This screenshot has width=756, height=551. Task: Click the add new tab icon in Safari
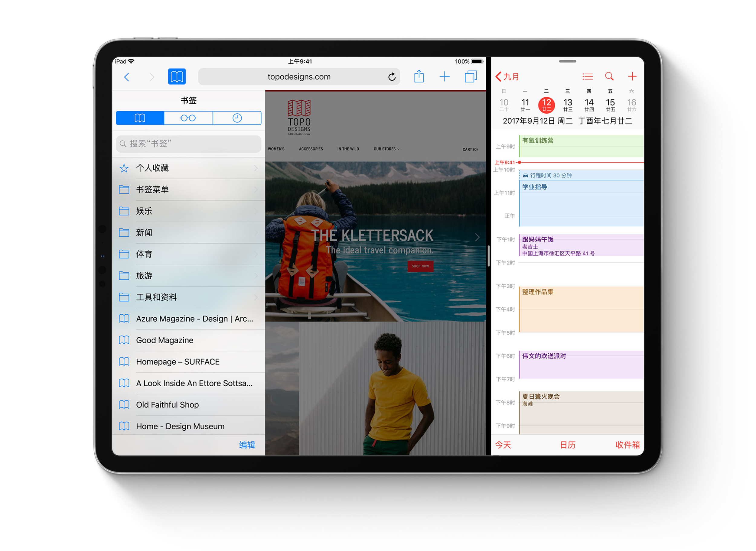444,77
